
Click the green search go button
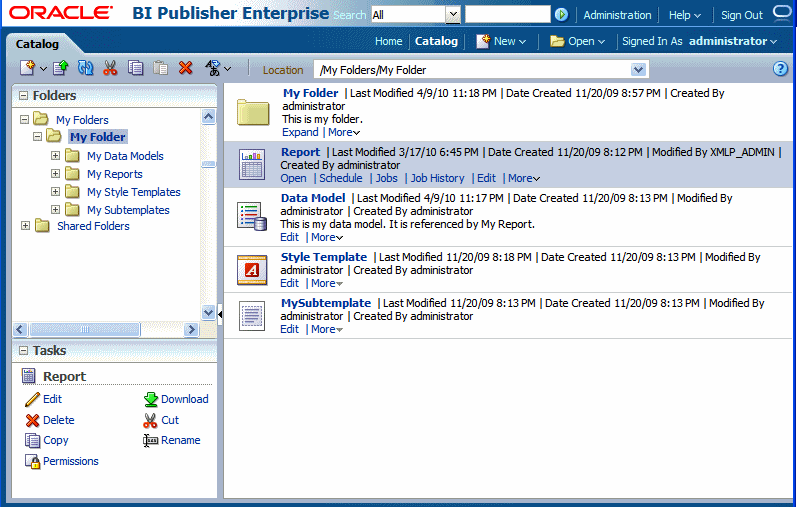pos(561,15)
